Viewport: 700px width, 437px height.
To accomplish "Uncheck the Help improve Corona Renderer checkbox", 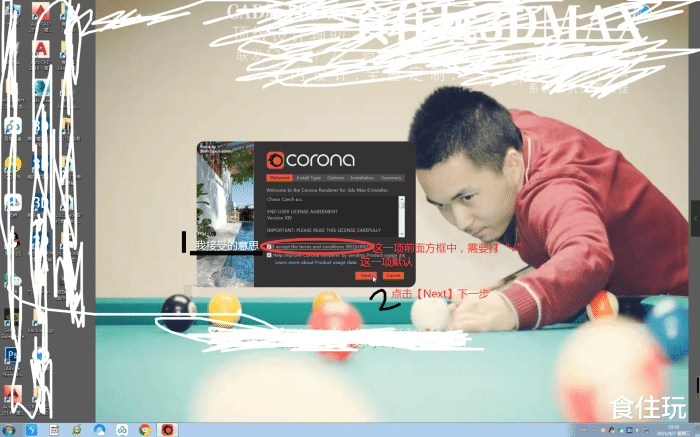I will tap(269, 255).
